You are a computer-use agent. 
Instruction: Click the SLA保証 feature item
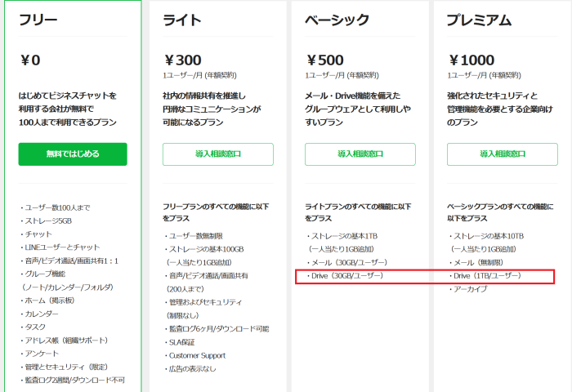[180, 342]
